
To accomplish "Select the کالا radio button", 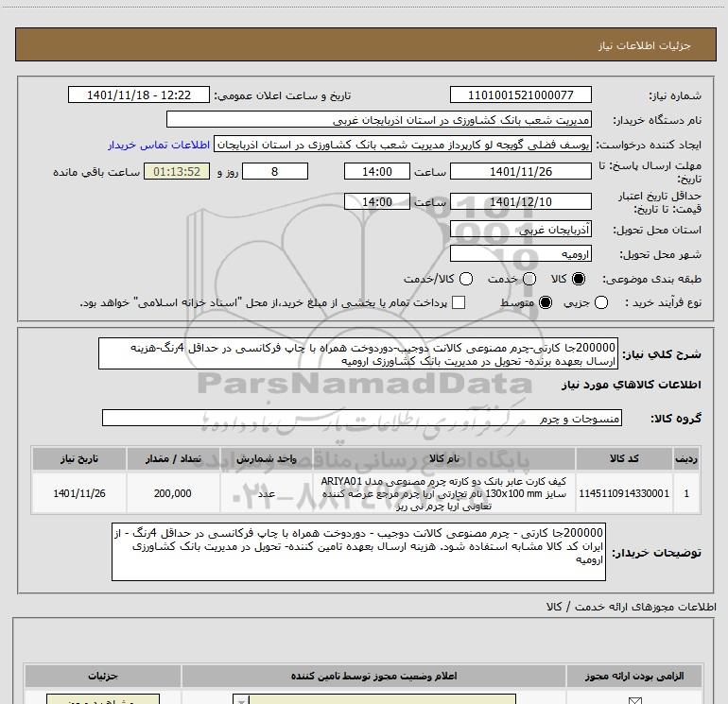I will tap(579, 279).
